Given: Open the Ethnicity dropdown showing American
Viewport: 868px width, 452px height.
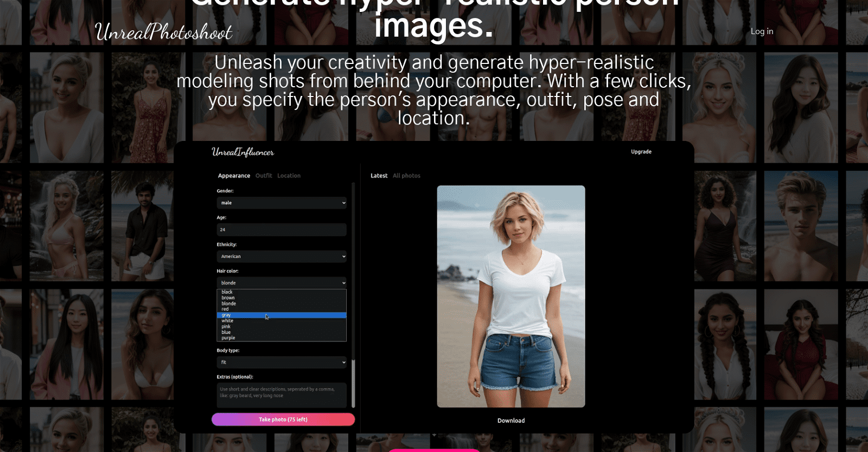Looking at the screenshot, I should [x=281, y=256].
